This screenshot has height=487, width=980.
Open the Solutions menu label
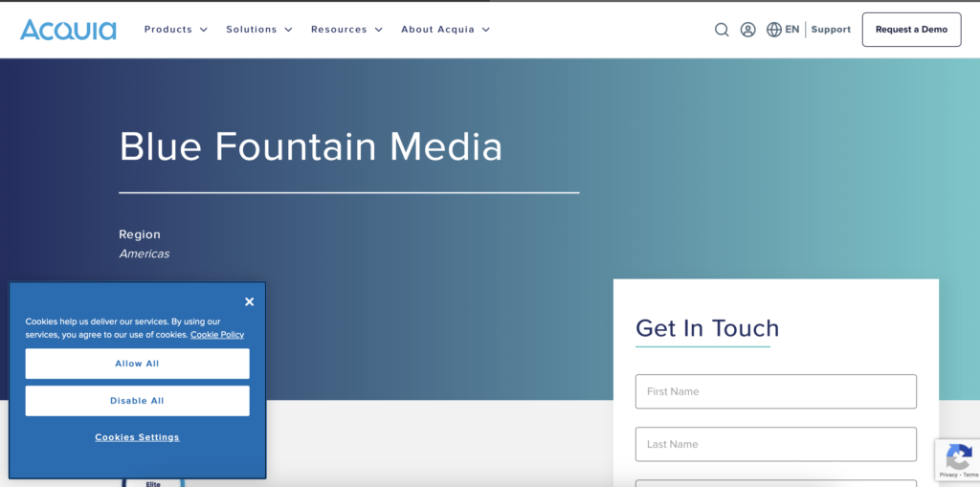coord(252,30)
